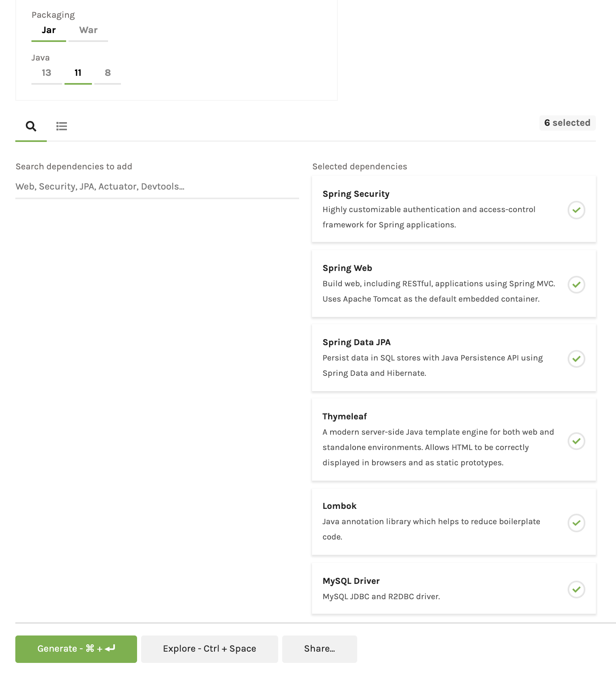Click the 6 selected badge
Image resolution: width=616 pixels, height=675 pixels.
[x=567, y=123]
